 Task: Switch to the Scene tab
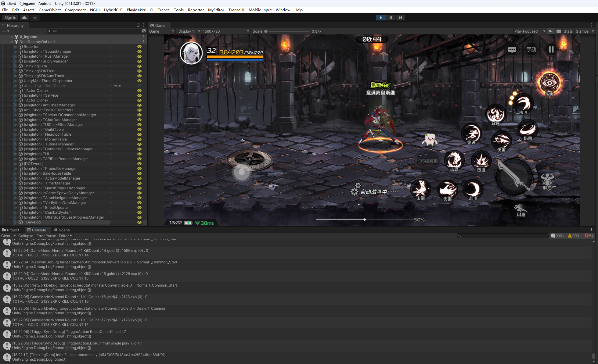coord(62,230)
